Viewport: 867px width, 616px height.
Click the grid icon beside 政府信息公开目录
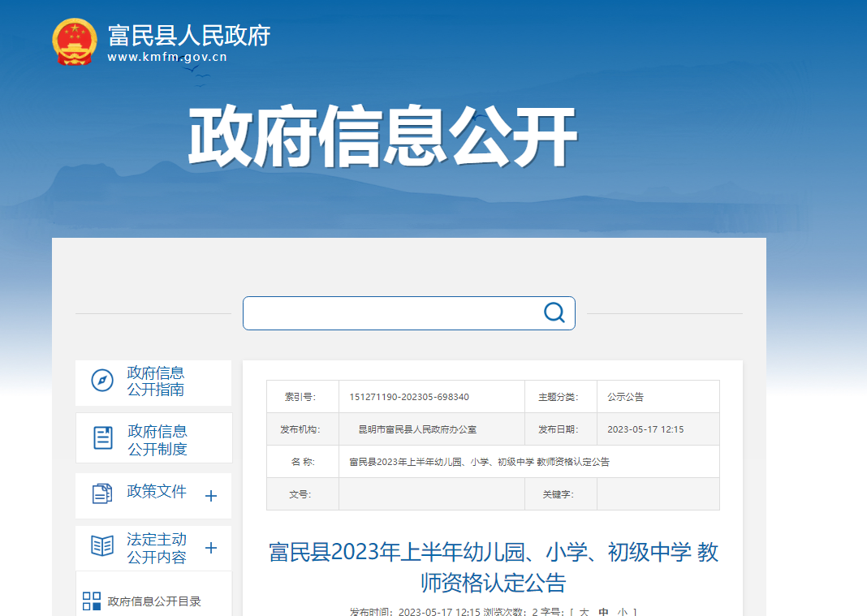(92, 601)
